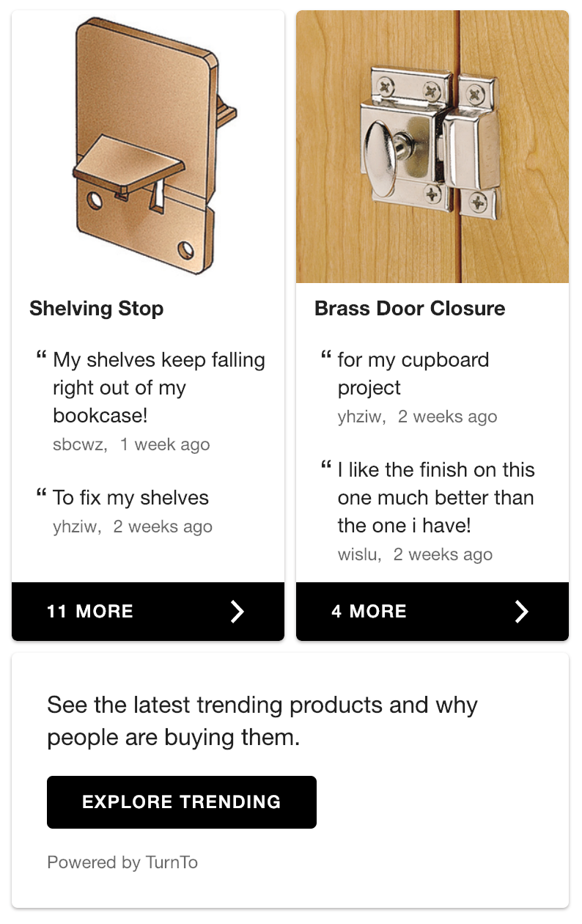Select the Shelving Stop product title

click(x=97, y=309)
